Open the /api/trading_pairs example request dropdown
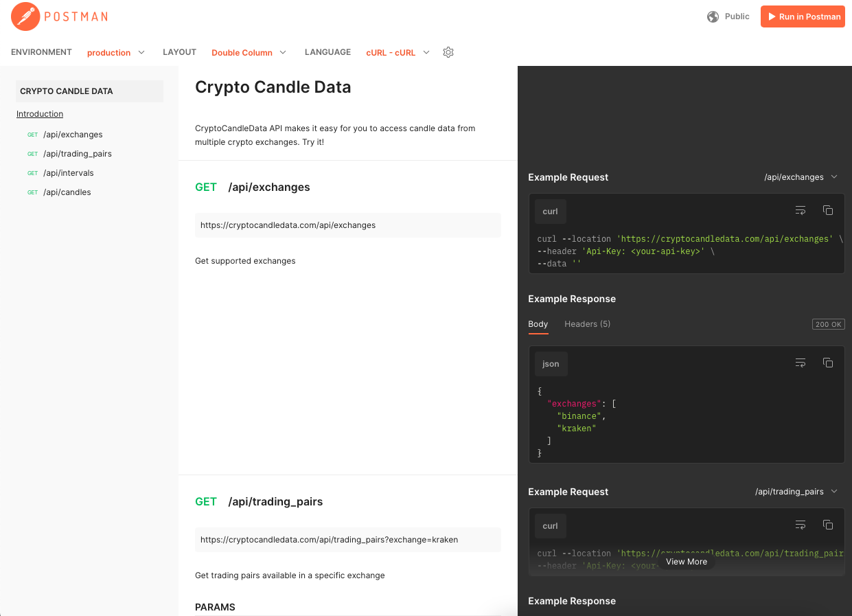 point(796,492)
